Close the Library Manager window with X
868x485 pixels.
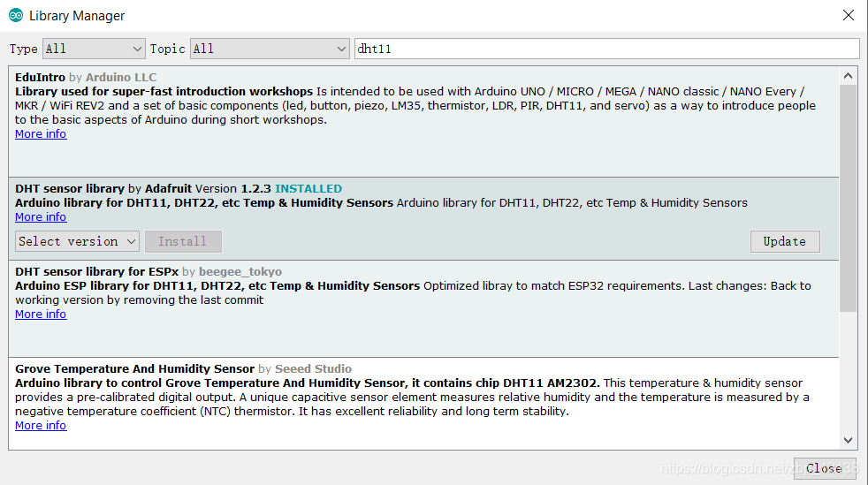848,16
